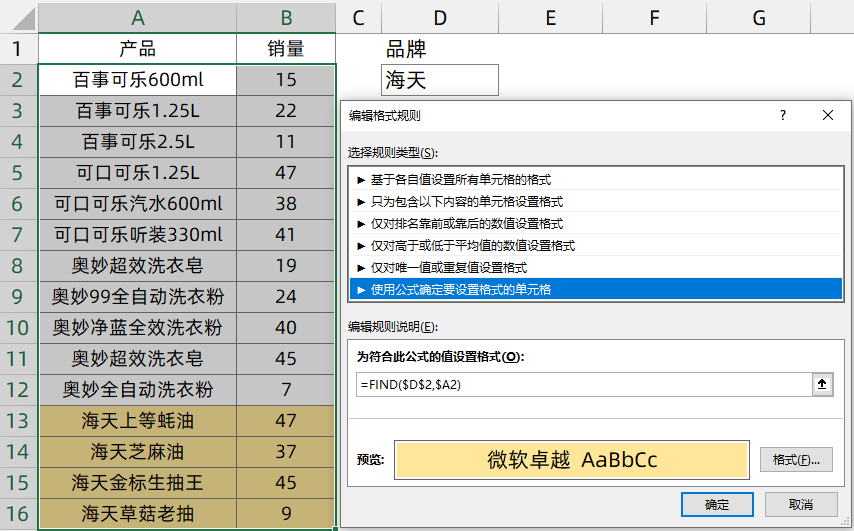
Task: Close the 编辑格式规则 dialog
Action: point(828,115)
